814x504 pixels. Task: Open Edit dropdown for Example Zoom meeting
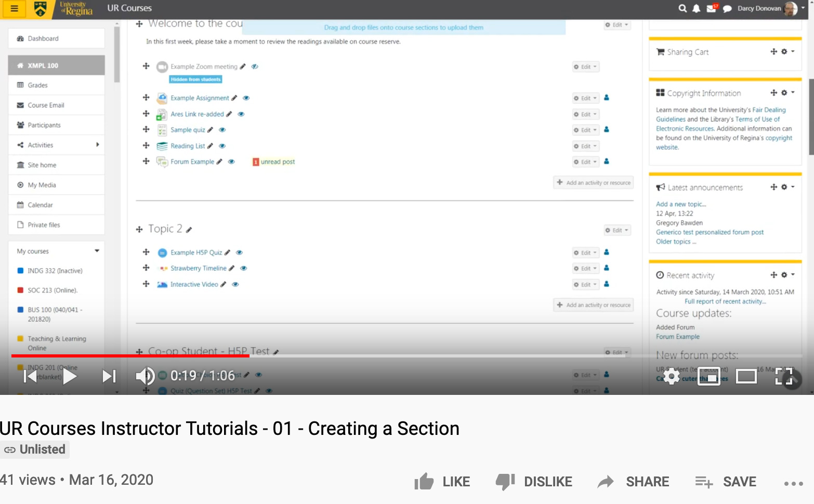(x=585, y=67)
